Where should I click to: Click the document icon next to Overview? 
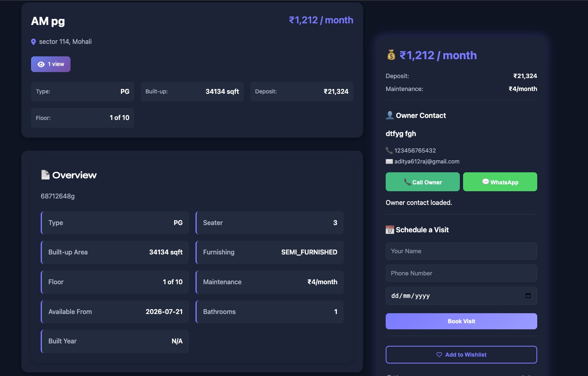click(x=46, y=175)
